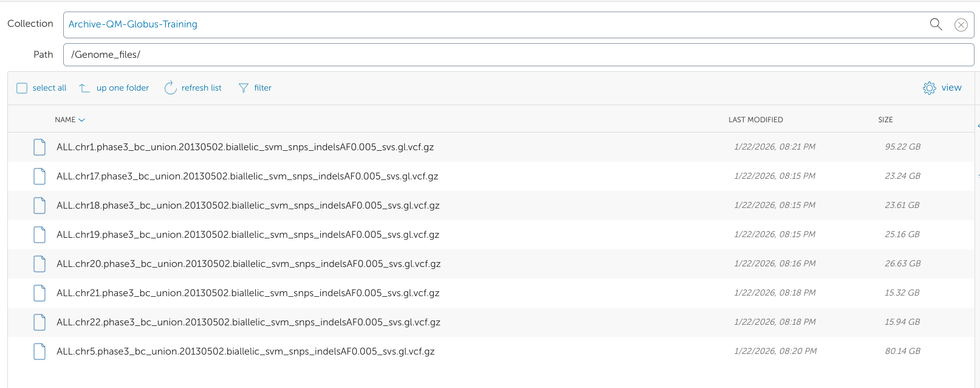Screen dimensions: 980x388
Task: Click the collection search magnifier icon
Action: (x=936, y=24)
